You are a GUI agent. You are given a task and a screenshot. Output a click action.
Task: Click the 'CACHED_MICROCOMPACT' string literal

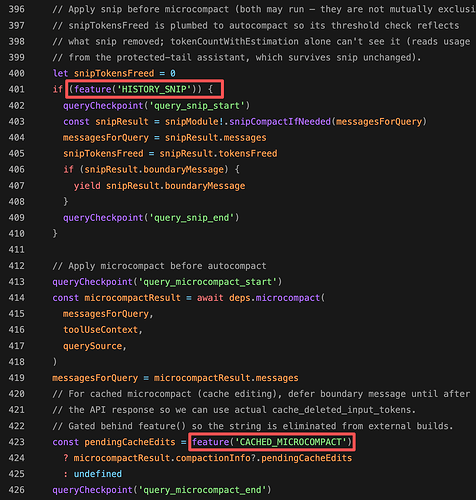coord(291,442)
